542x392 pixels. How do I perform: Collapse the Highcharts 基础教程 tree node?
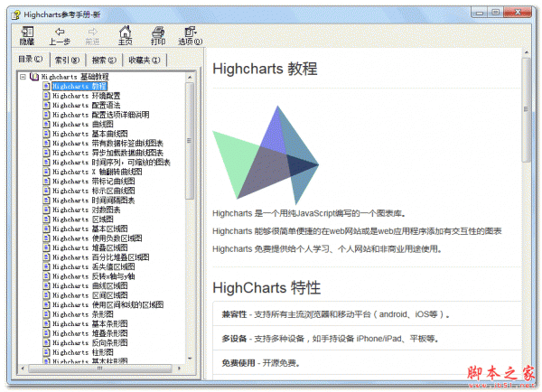[x=23, y=77]
